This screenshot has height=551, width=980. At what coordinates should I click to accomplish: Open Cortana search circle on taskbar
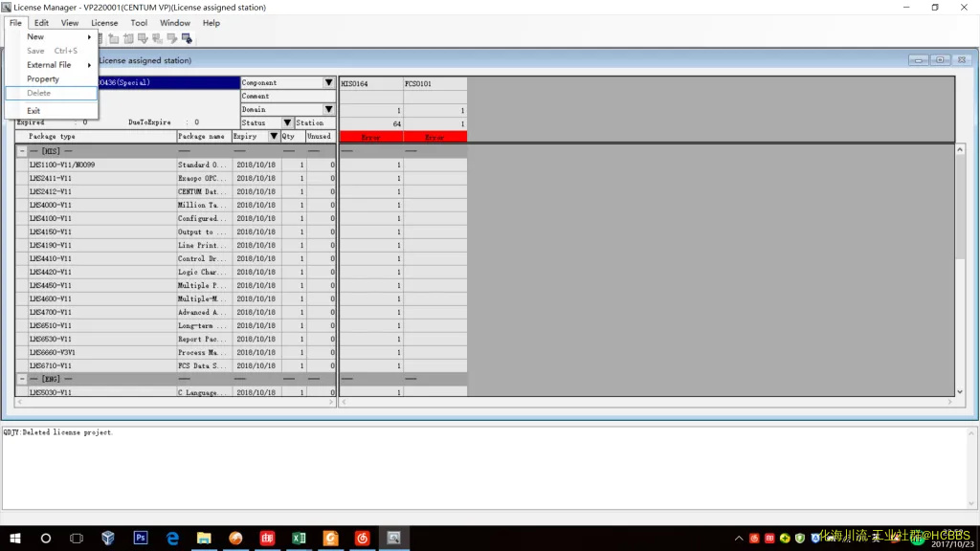[46, 538]
